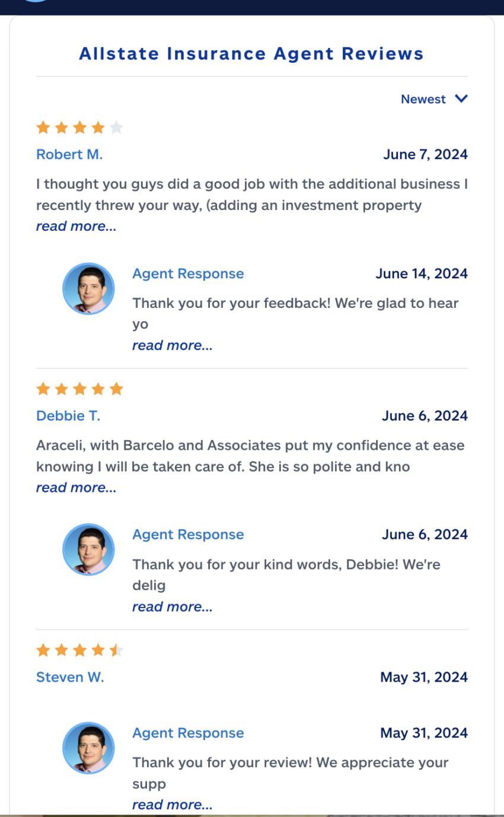504x817 pixels.
Task: Click agent avatar in June 6 response
Action: 88,550
